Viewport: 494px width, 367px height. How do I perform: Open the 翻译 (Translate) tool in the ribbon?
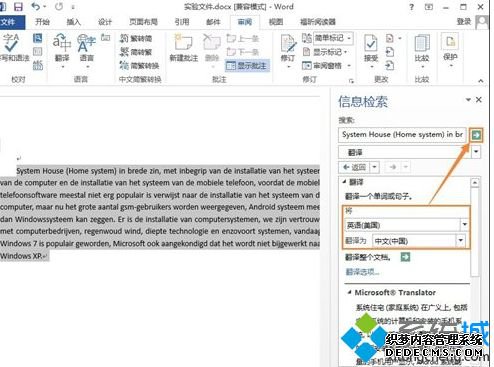[x=62, y=49]
